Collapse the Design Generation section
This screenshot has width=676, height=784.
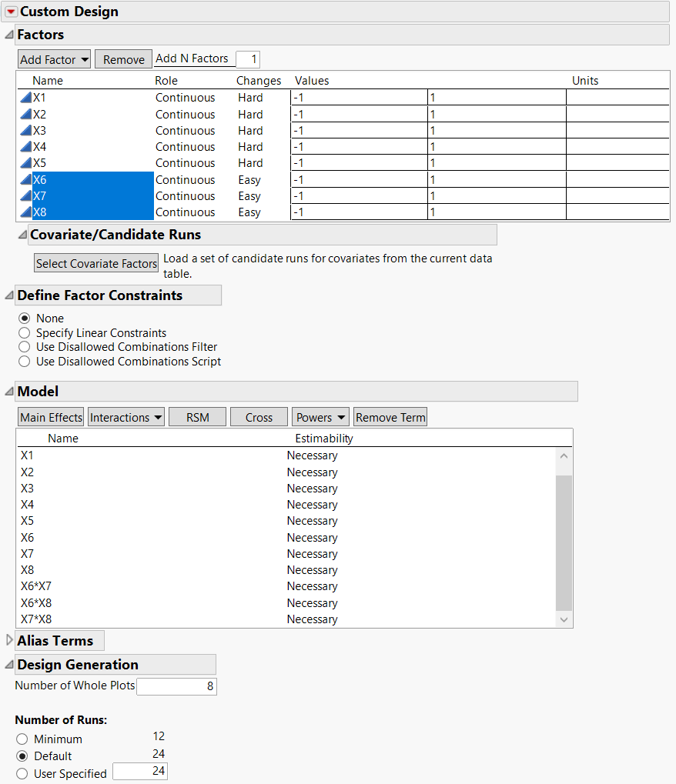tap(8, 664)
